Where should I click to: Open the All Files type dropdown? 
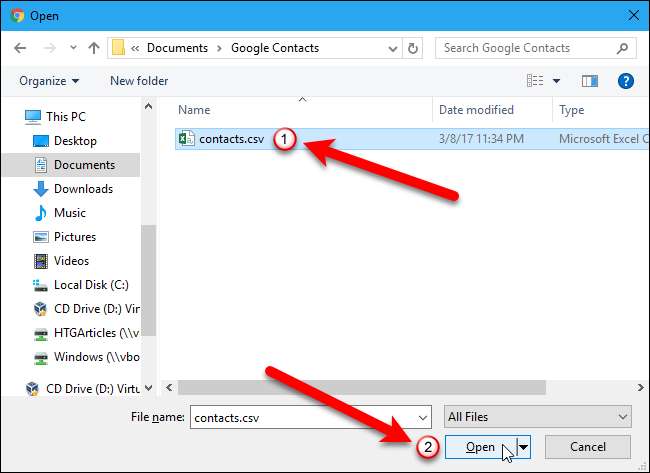coord(538,417)
